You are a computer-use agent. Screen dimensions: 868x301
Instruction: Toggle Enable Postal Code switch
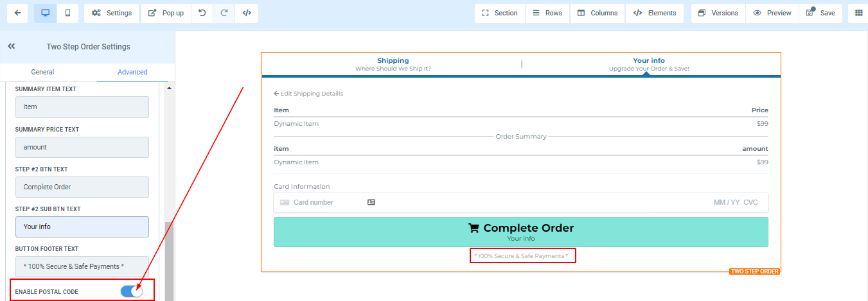pyautogui.click(x=131, y=291)
